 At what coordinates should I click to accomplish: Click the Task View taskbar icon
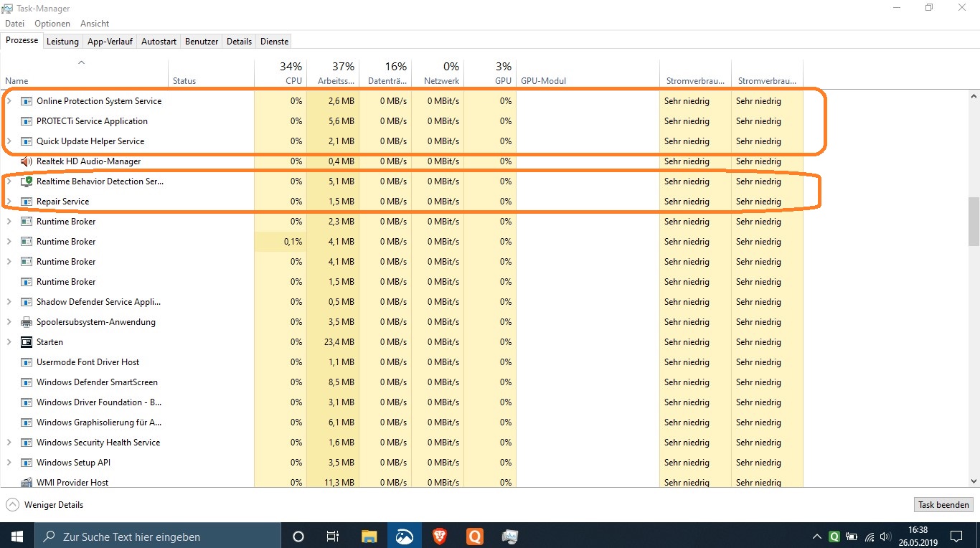coord(333,536)
